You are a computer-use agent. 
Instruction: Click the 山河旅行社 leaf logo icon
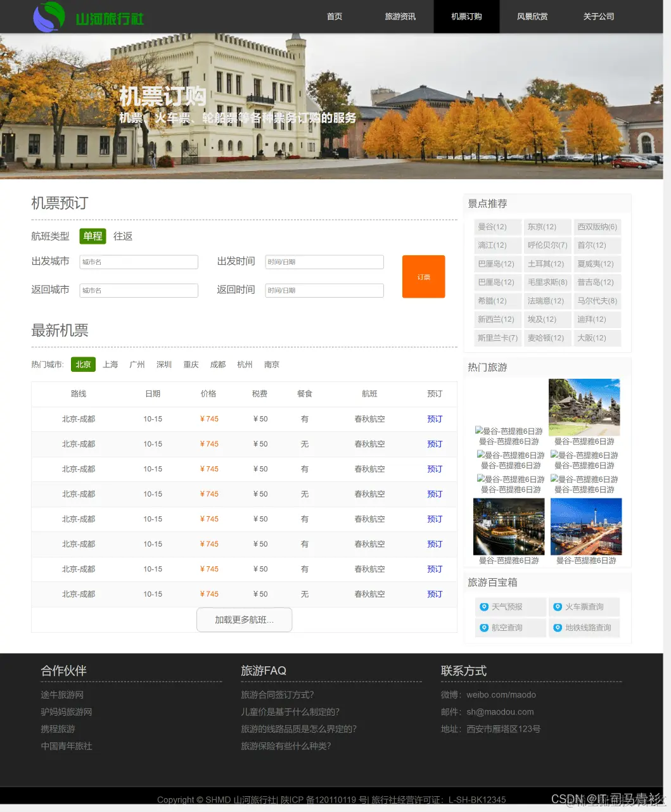click(x=49, y=16)
